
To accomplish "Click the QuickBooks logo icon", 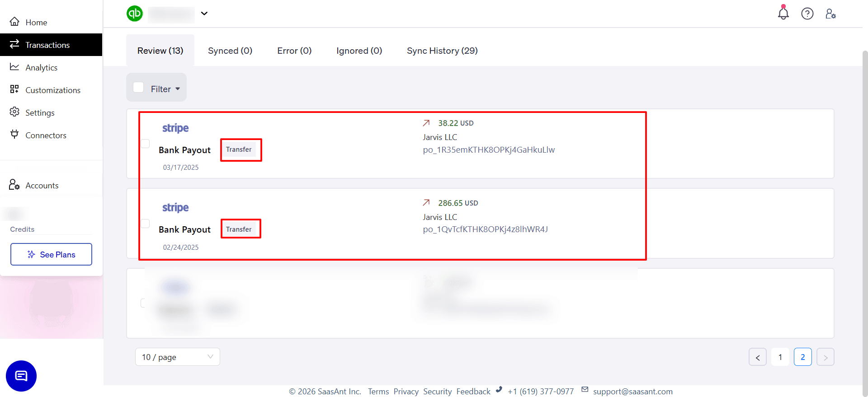I will (x=135, y=14).
